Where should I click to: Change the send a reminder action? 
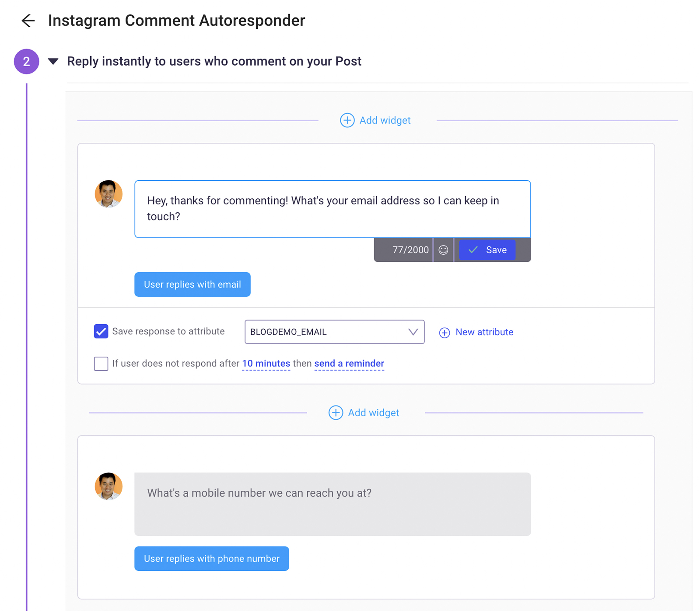click(x=349, y=364)
